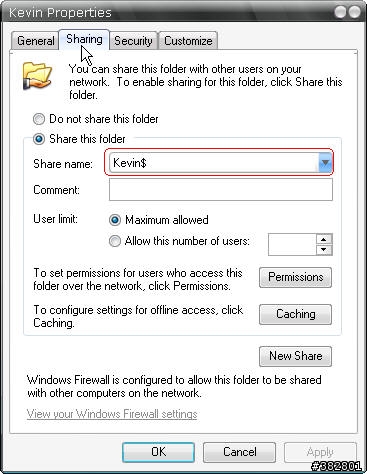The image size is (367, 474).
Task: Click the Caching button
Action: [295, 314]
